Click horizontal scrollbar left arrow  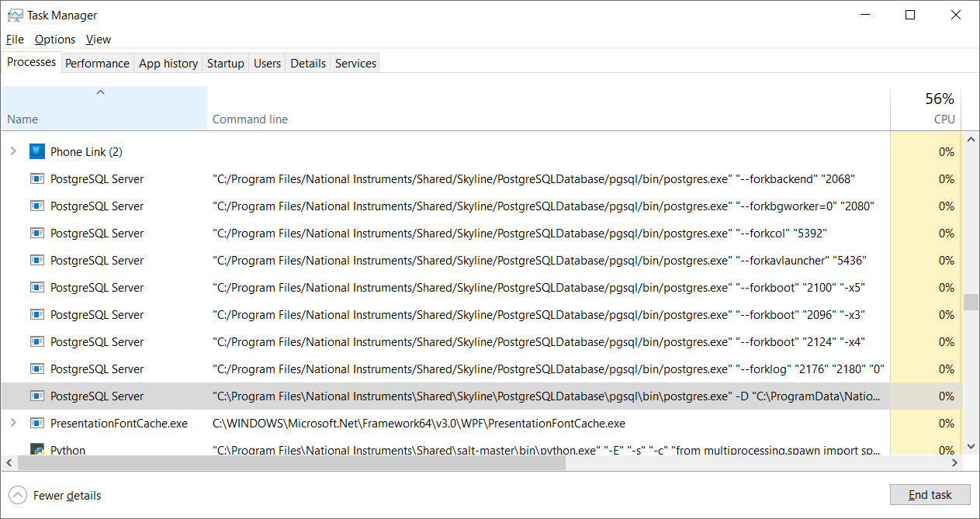(8, 462)
